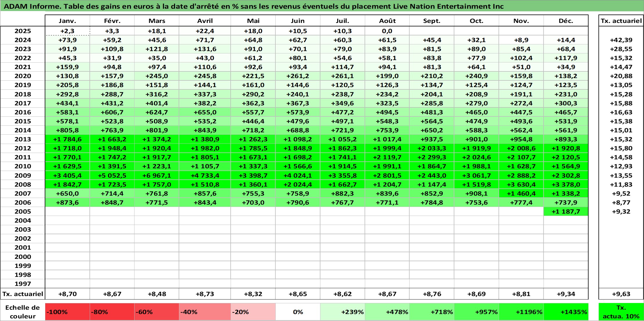
Task: Click the cell with value +1 187,7
Action: coord(566,212)
